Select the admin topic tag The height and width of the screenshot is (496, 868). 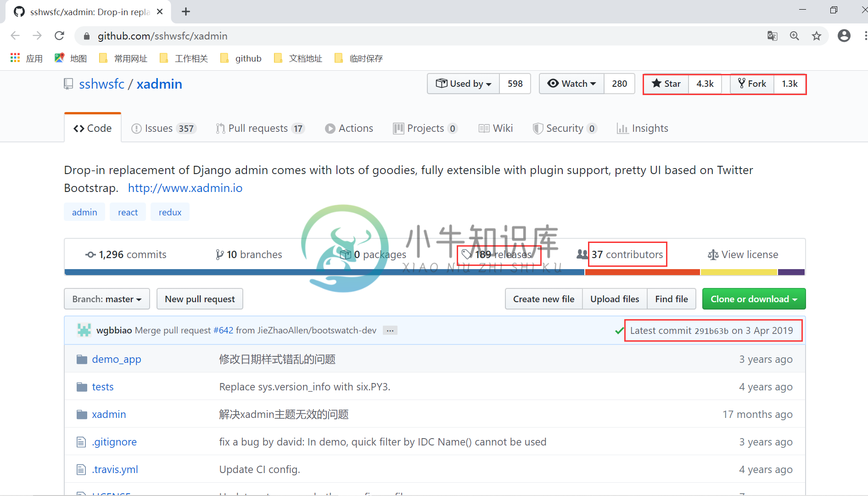[x=84, y=212]
